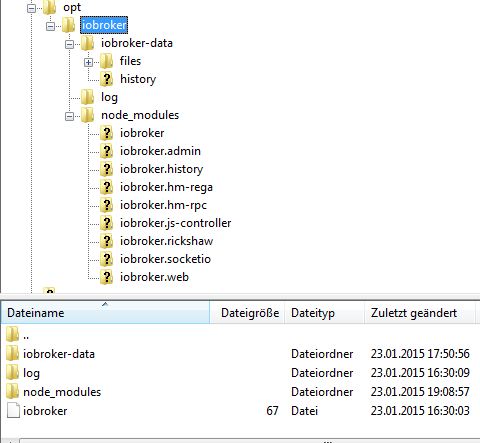This screenshot has height=443, width=480.
Task: Click question-mark icon of iobroker.socketio
Action: click(x=107, y=259)
